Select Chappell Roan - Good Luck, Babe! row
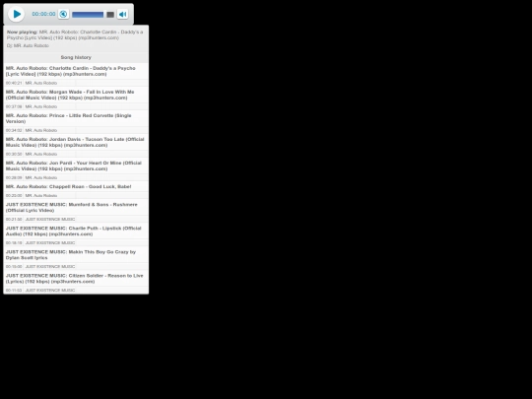This screenshot has width=532, height=399. pyautogui.click(x=76, y=186)
